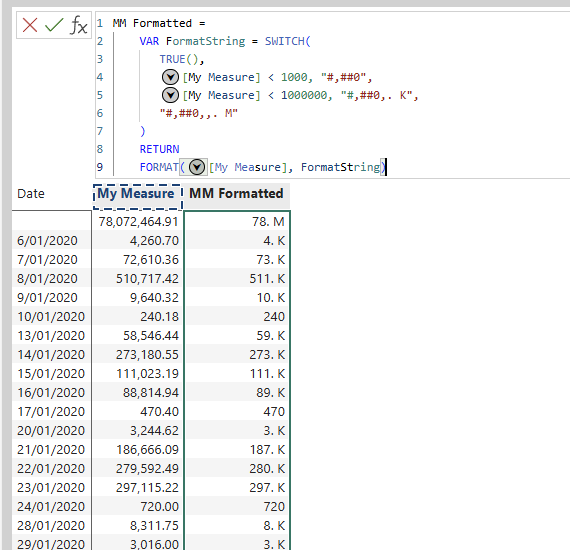Click FormatString argument on line 9
570x550 pixels.
click(340, 167)
